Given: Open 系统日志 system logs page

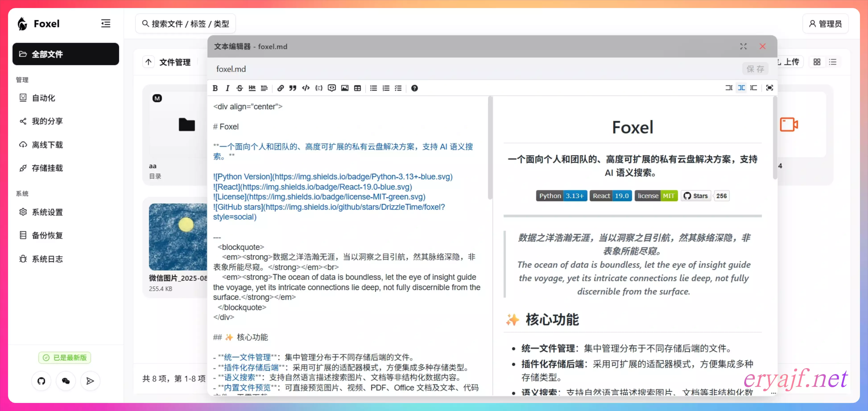Looking at the screenshot, I should pyautogui.click(x=66, y=259).
